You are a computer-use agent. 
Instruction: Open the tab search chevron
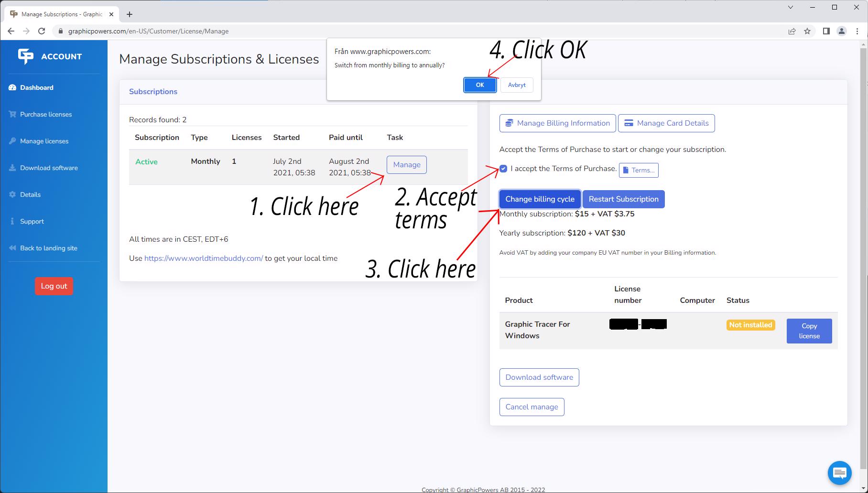[x=791, y=7]
